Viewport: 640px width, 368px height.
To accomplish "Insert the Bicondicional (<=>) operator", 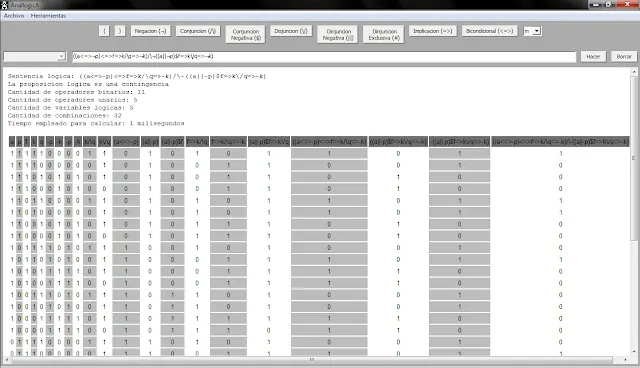I will click(x=489, y=31).
